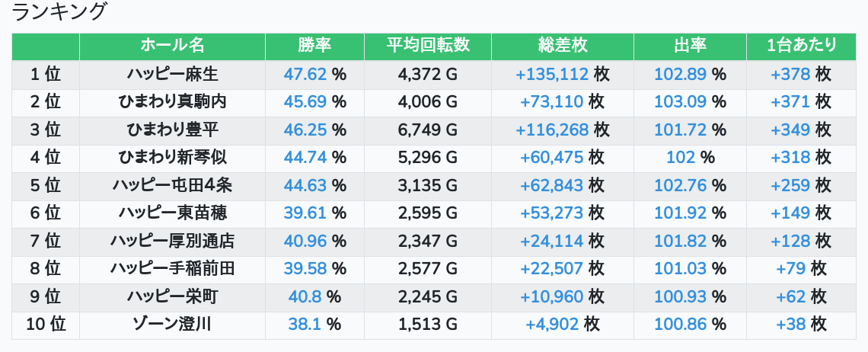Select ハッピー屯田4条 hall name
This screenshot has height=352, width=868.
click(172, 185)
